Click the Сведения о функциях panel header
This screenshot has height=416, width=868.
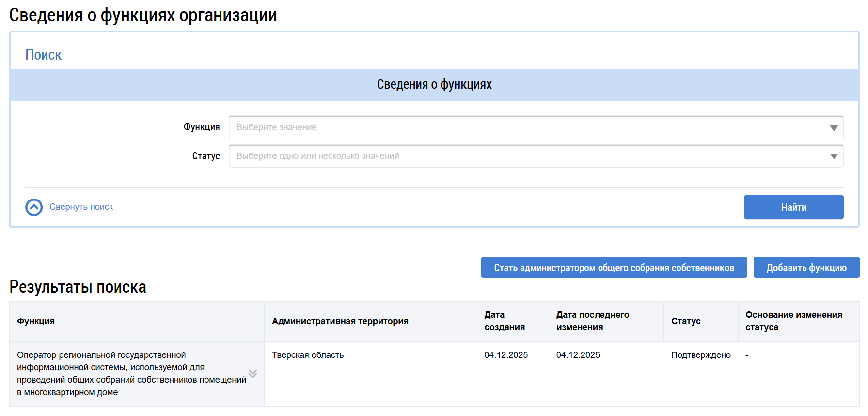click(434, 85)
